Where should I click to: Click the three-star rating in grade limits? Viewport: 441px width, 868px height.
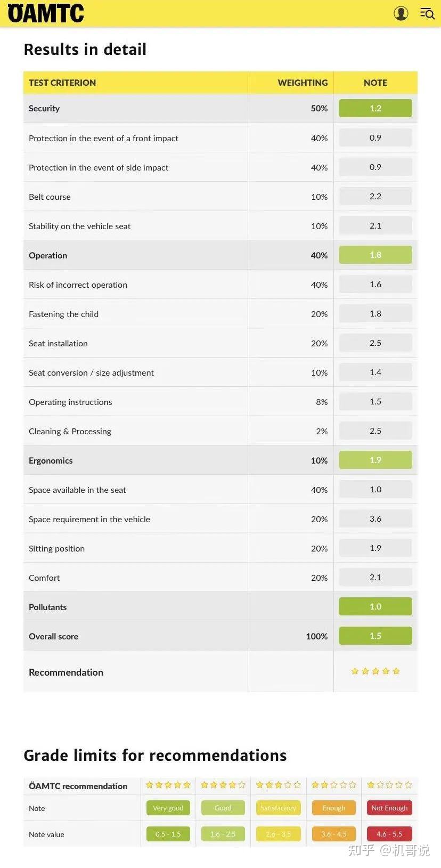[278, 785]
